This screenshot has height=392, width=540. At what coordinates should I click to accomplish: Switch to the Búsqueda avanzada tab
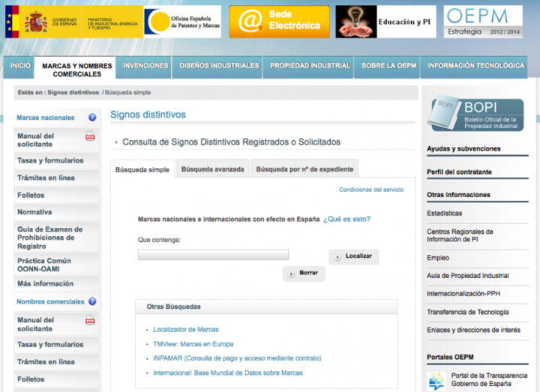pyautogui.click(x=212, y=169)
